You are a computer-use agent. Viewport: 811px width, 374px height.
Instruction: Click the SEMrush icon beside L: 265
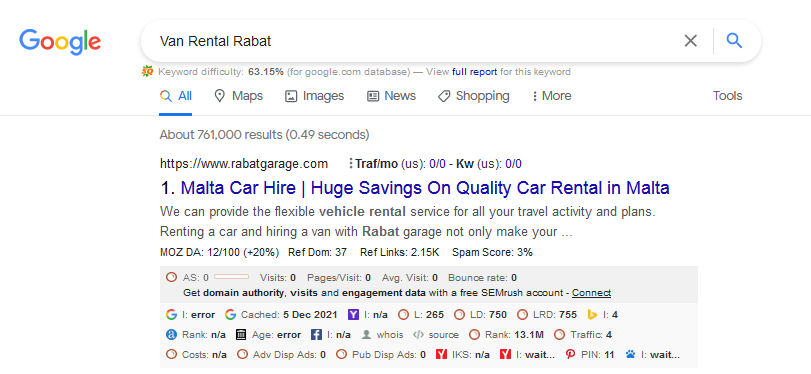[403, 315]
